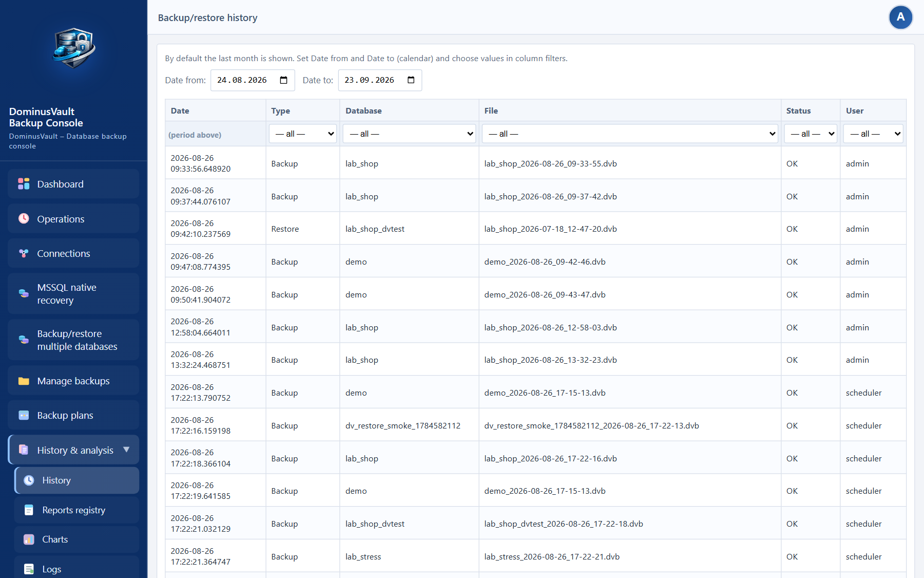
Task: Click the Backup plans icon
Action: click(24, 415)
